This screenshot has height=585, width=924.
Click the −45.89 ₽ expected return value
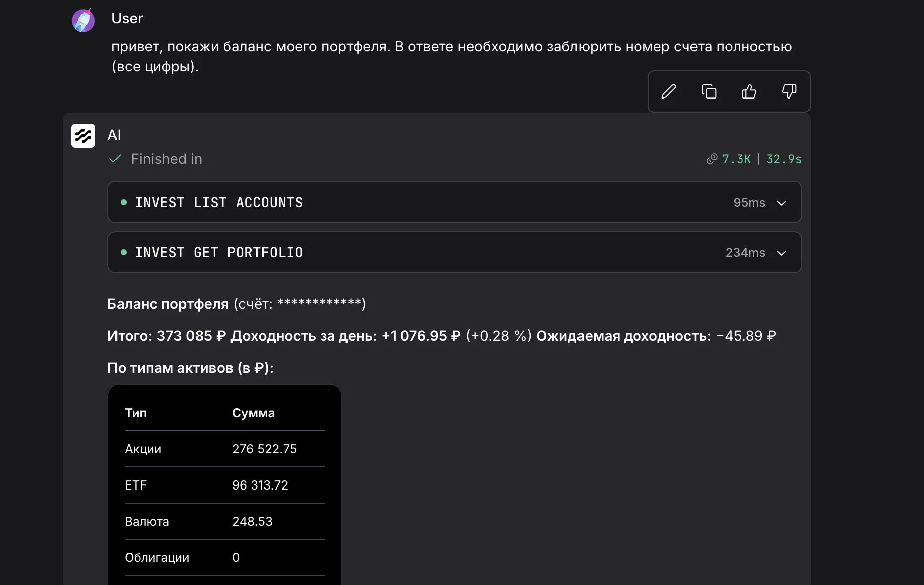tap(746, 336)
